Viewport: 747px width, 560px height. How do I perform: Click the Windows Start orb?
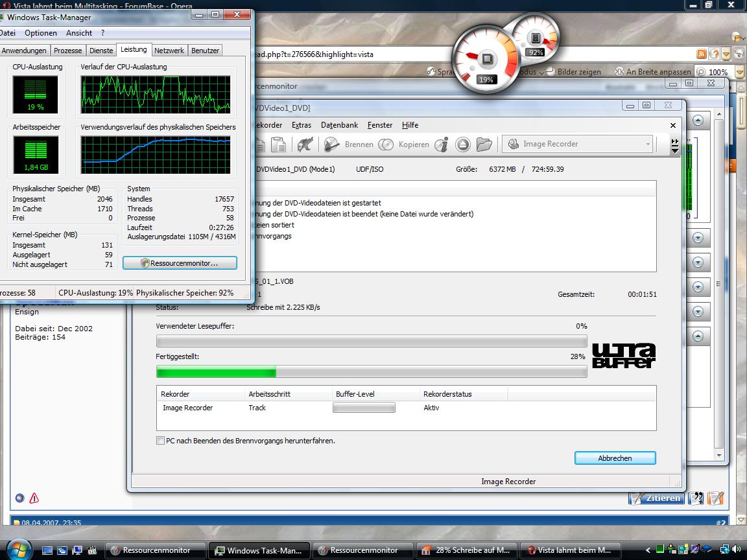(x=19, y=550)
